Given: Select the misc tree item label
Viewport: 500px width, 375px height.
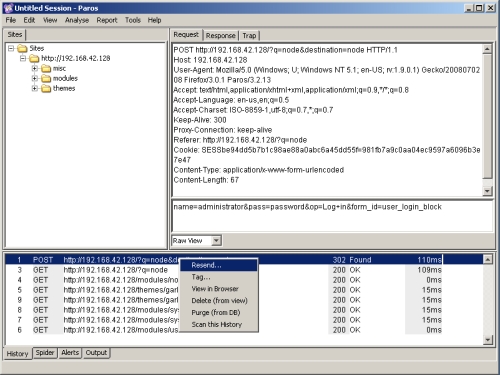Looking at the screenshot, I should (59, 69).
